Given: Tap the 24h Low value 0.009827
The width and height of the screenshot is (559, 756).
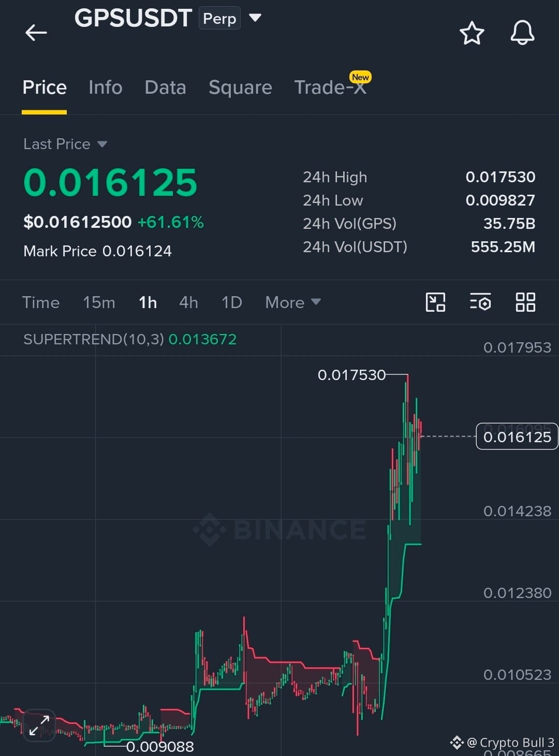Looking at the screenshot, I should click(501, 200).
